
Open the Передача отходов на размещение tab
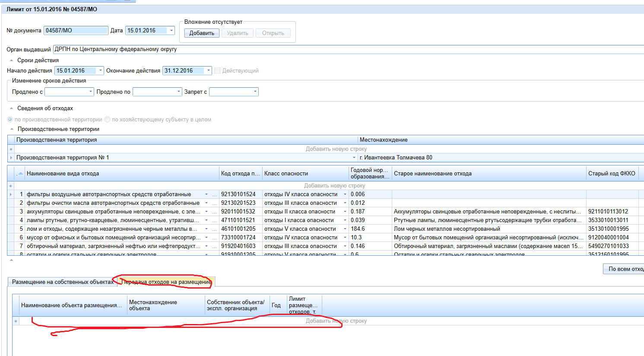tap(166, 282)
